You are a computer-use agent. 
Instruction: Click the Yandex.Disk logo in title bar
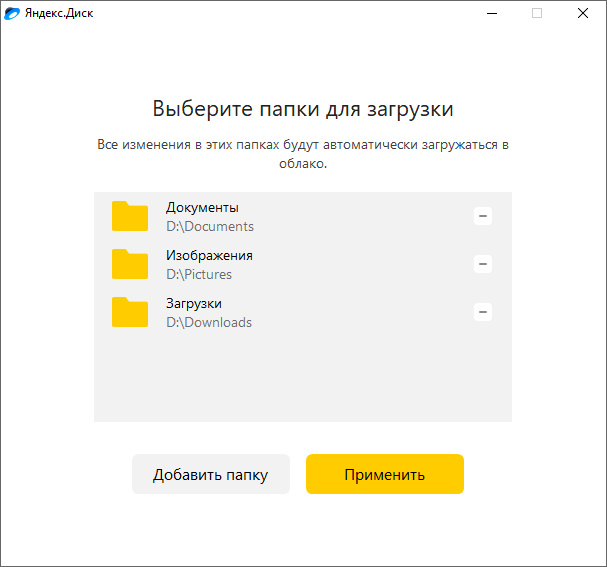pyautogui.click(x=12, y=13)
